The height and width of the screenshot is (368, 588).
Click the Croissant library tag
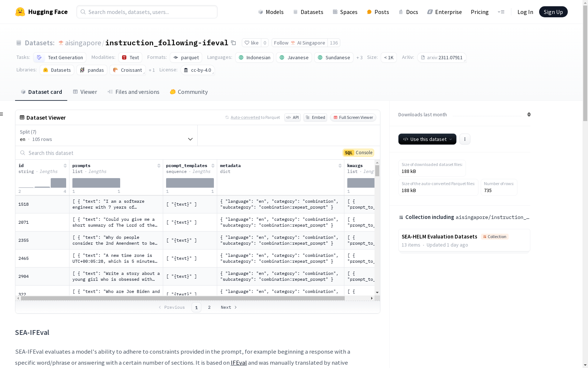[x=128, y=70]
